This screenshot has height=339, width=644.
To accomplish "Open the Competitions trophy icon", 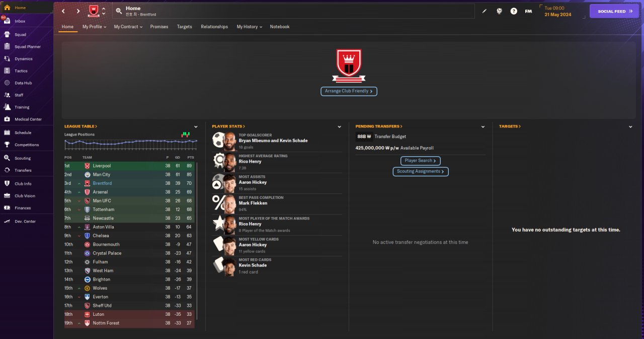I will (7, 145).
